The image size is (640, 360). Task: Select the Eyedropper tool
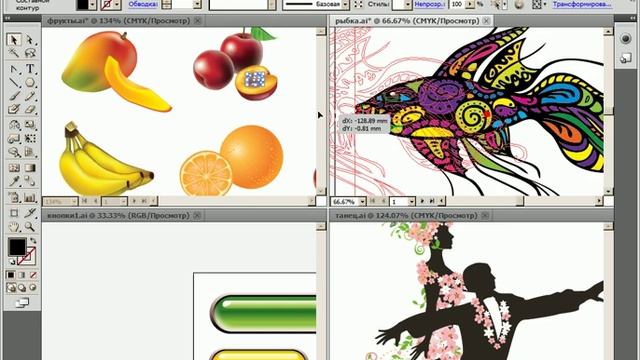pos(14,181)
